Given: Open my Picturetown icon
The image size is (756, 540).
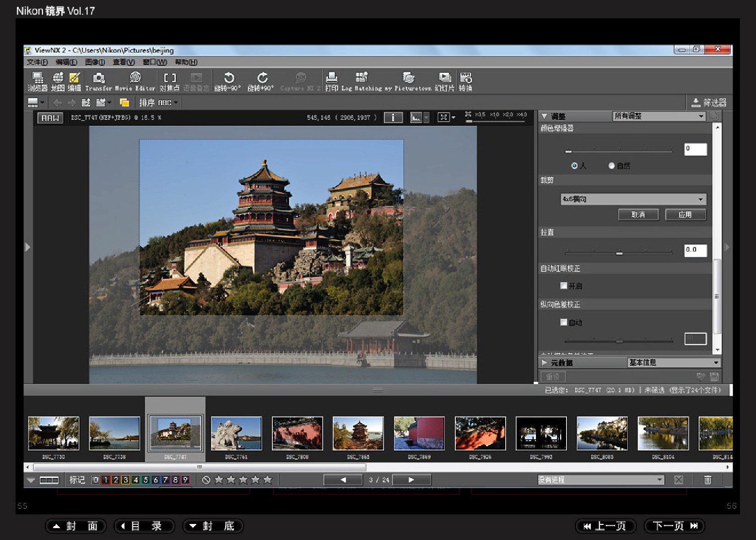Looking at the screenshot, I should coord(408,81).
